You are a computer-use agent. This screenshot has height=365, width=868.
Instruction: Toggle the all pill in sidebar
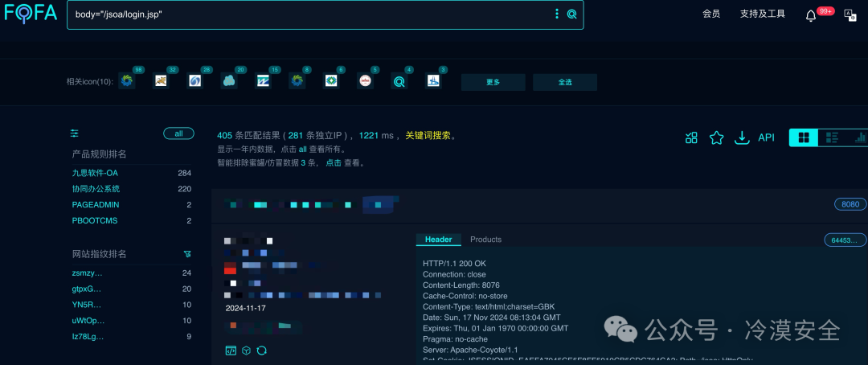[x=178, y=133]
